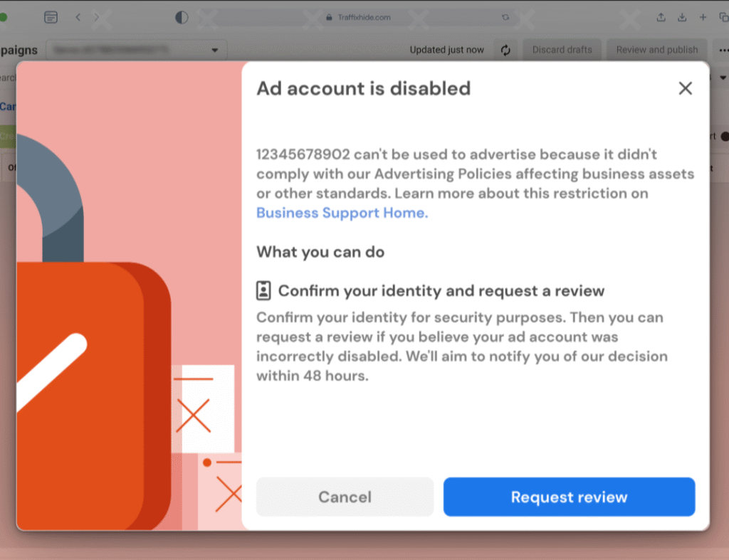Click the browser share icon

(661, 17)
